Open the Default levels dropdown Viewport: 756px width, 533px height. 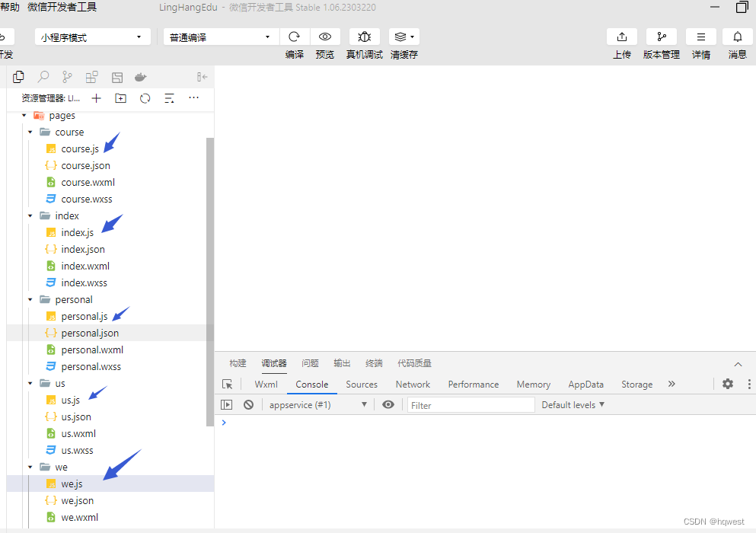tap(573, 404)
